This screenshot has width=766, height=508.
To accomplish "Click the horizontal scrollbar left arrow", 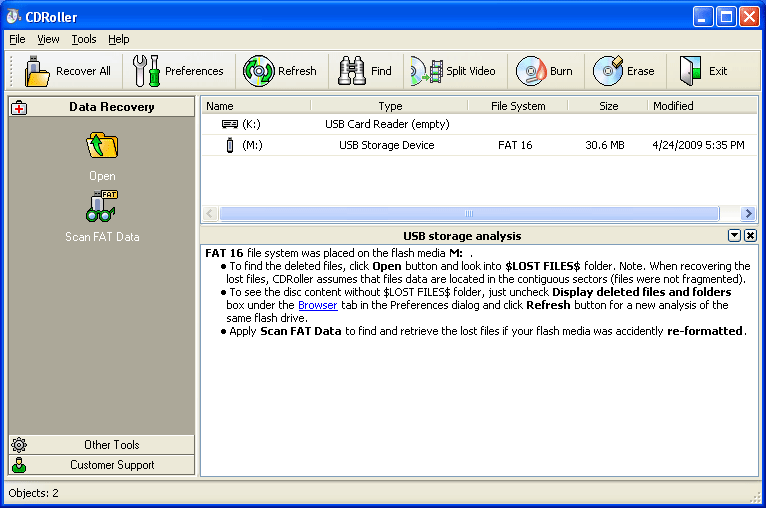I will [210, 213].
